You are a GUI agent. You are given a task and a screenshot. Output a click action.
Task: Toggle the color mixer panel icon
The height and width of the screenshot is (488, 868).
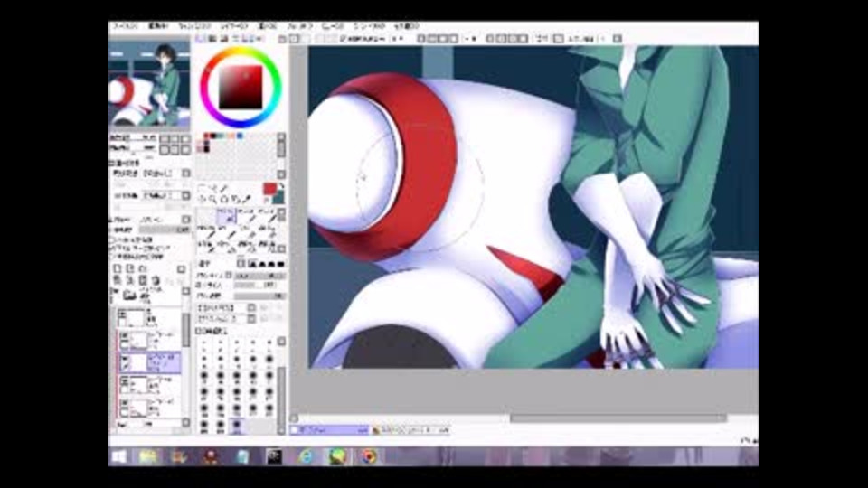pos(236,39)
